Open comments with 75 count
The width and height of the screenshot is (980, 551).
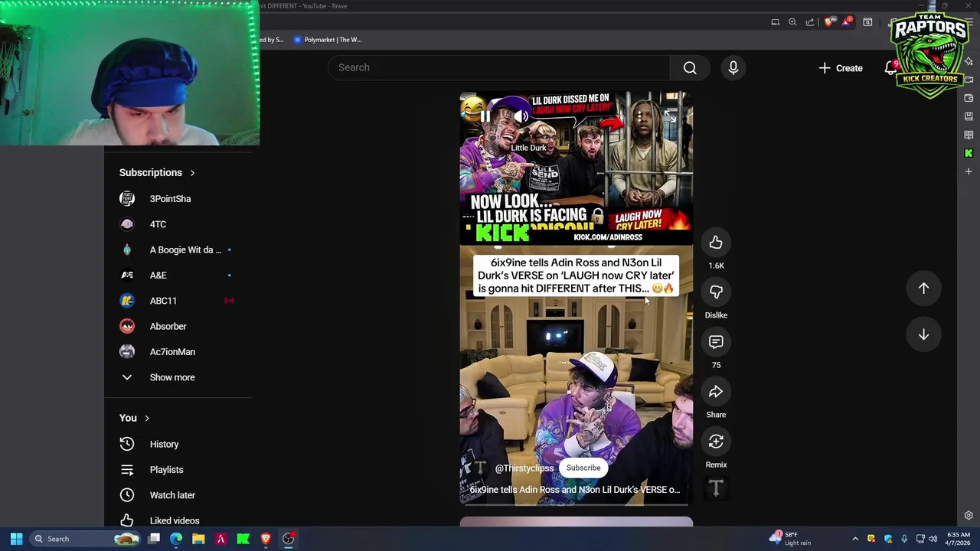(716, 342)
